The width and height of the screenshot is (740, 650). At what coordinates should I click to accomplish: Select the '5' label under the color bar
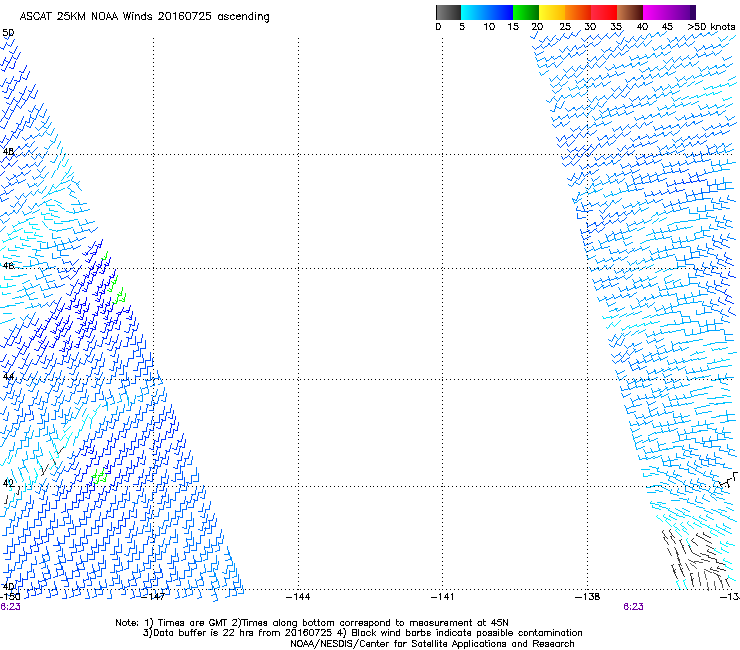[462, 27]
